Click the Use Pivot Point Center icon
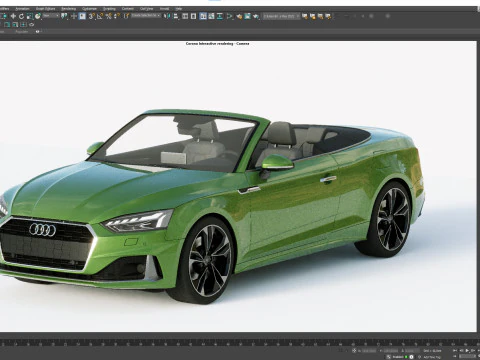The image size is (480, 360). tap(64, 16)
